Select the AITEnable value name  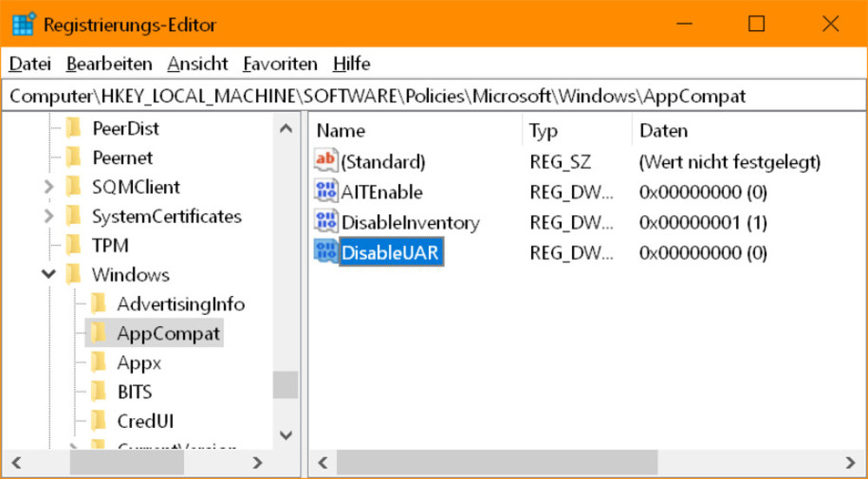point(381,193)
